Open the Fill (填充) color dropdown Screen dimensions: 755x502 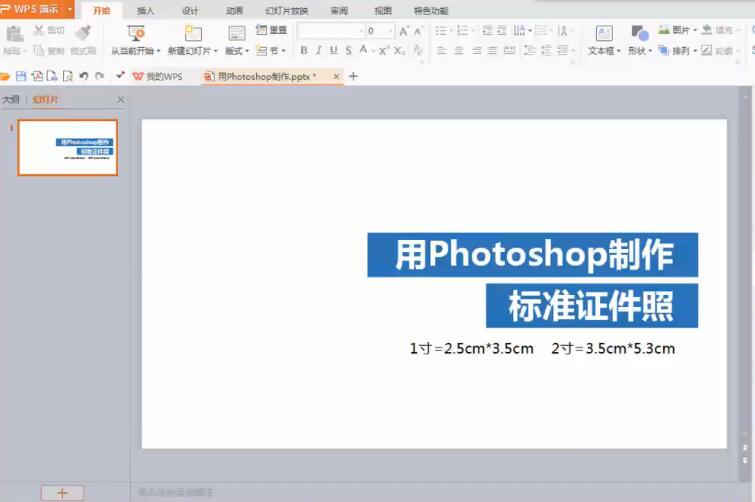[x=719, y=30]
